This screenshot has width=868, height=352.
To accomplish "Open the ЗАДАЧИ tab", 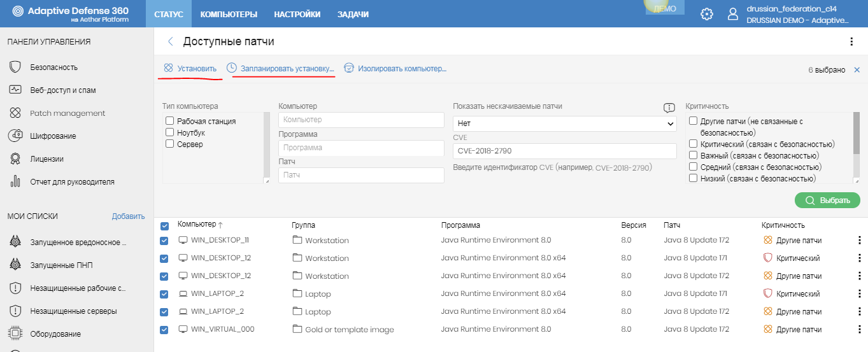I will pos(353,14).
